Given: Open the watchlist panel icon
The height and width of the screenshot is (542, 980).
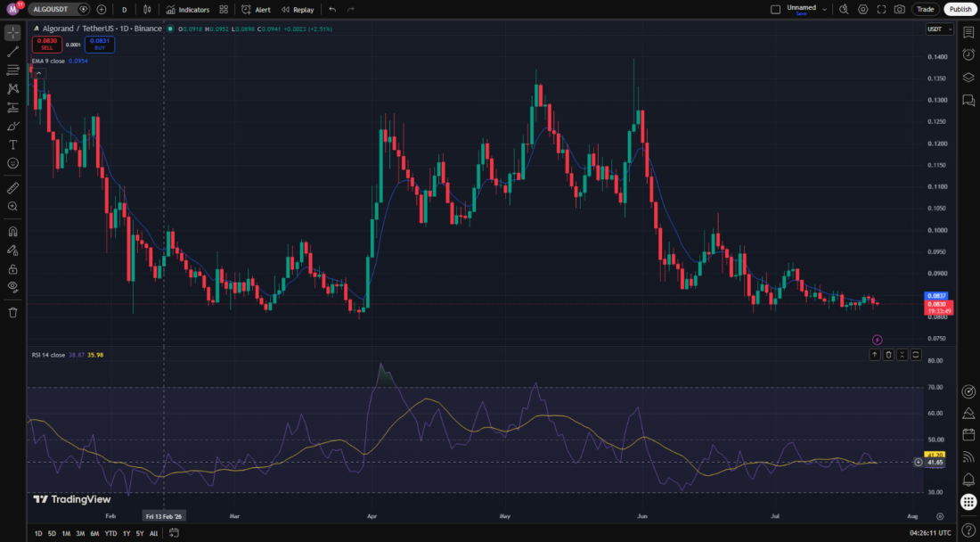Looking at the screenshot, I should pos(968,32).
